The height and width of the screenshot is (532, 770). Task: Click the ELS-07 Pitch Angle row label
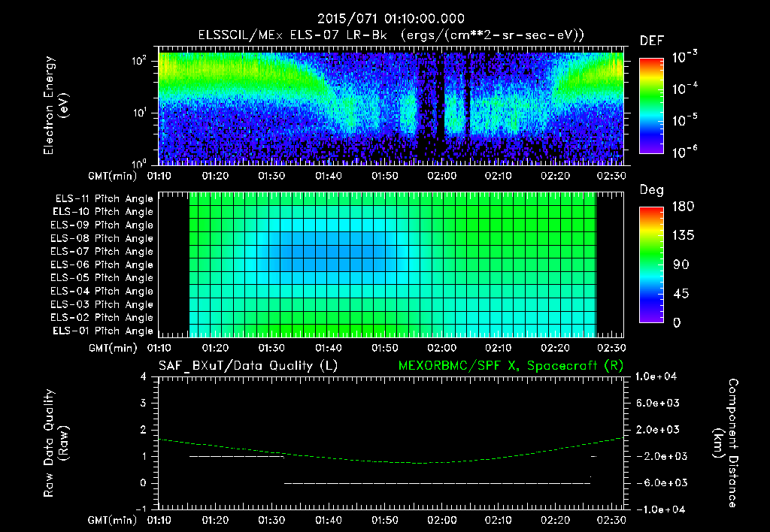tap(102, 251)
